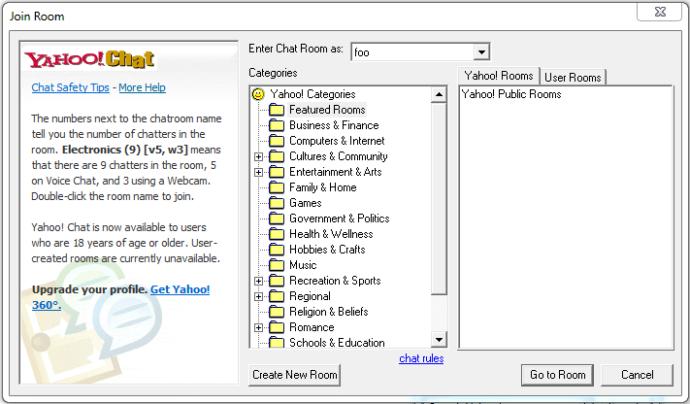Select Schools & Education category label
Screen dimensions: 690x404
click(x=337, y=343)
